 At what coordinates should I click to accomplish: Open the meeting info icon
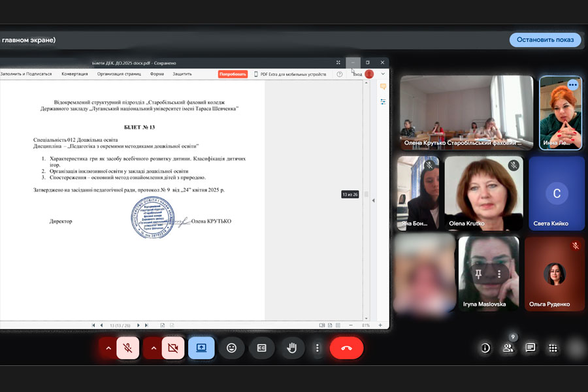point(485,348)
